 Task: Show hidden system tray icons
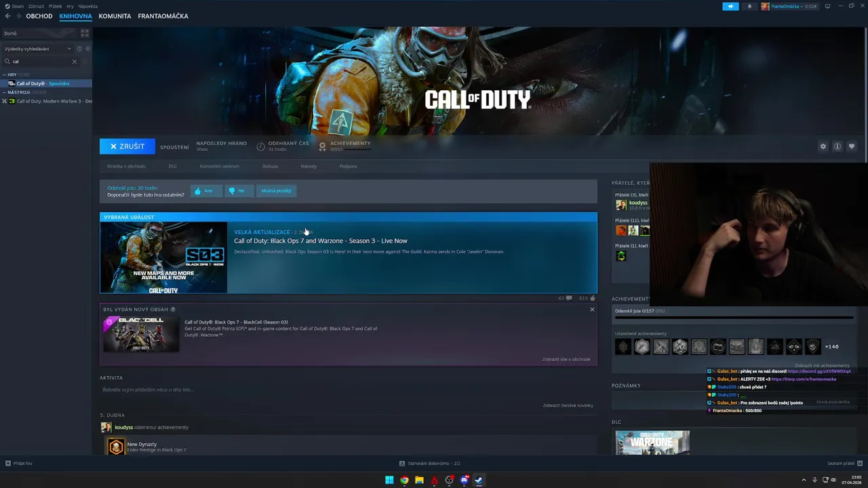tap(804, 481)
